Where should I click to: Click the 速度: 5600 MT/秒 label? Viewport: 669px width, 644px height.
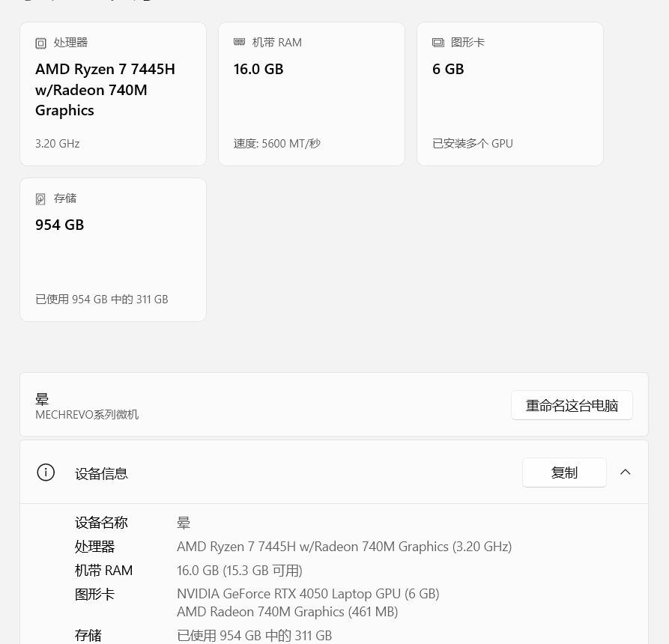[277, 143]
